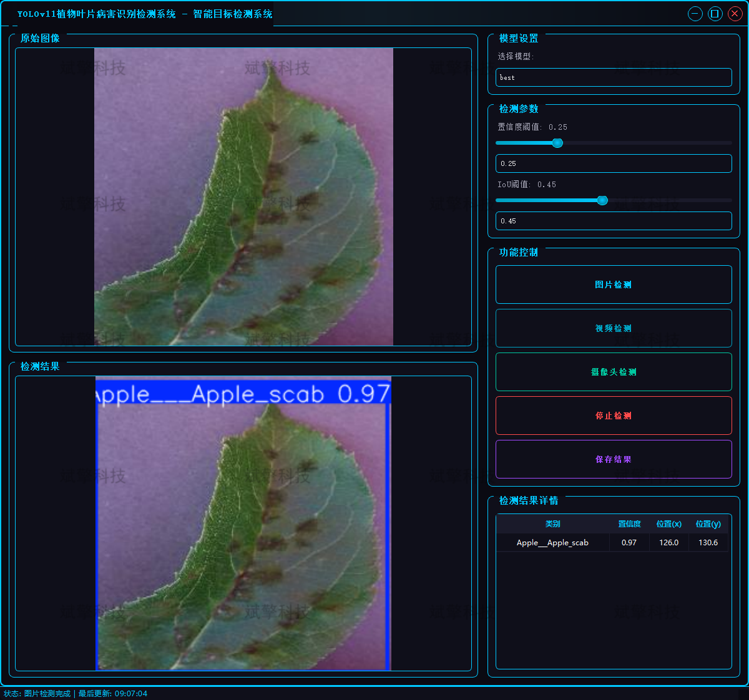Click the IoU阈值: 0.45 label
Screen dimensions: 749x700
527,185
